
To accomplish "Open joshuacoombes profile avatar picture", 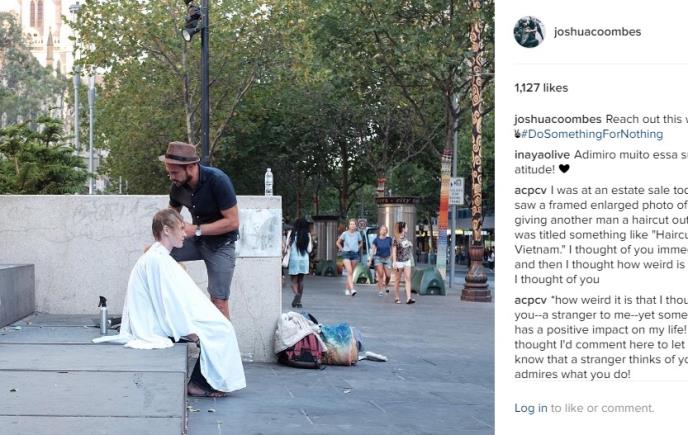I will pyautogui.click(x=529, y=32).
